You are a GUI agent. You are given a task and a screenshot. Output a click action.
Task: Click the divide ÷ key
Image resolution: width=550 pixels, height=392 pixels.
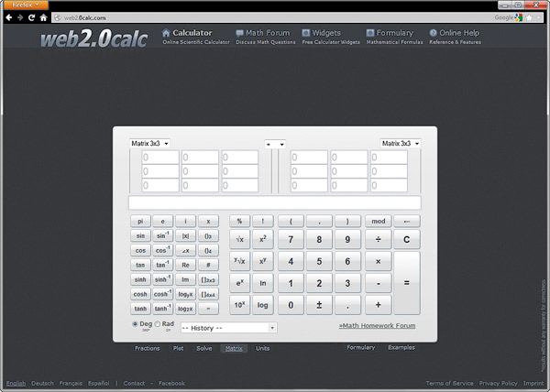click(x=379, y=239)
